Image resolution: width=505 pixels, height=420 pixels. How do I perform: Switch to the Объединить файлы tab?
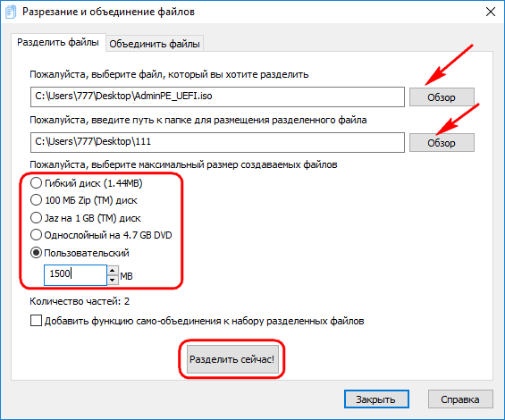tap(155, 44)
